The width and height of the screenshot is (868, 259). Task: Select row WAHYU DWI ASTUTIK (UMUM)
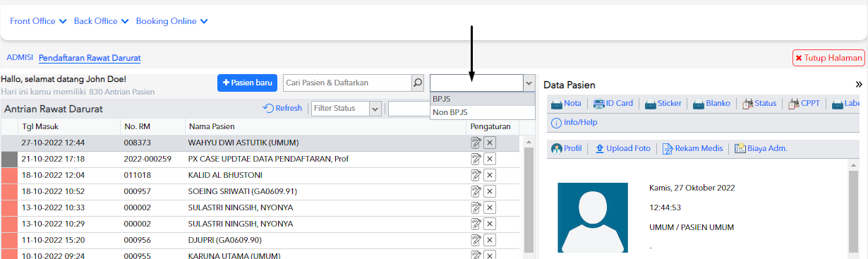point(260,143)
